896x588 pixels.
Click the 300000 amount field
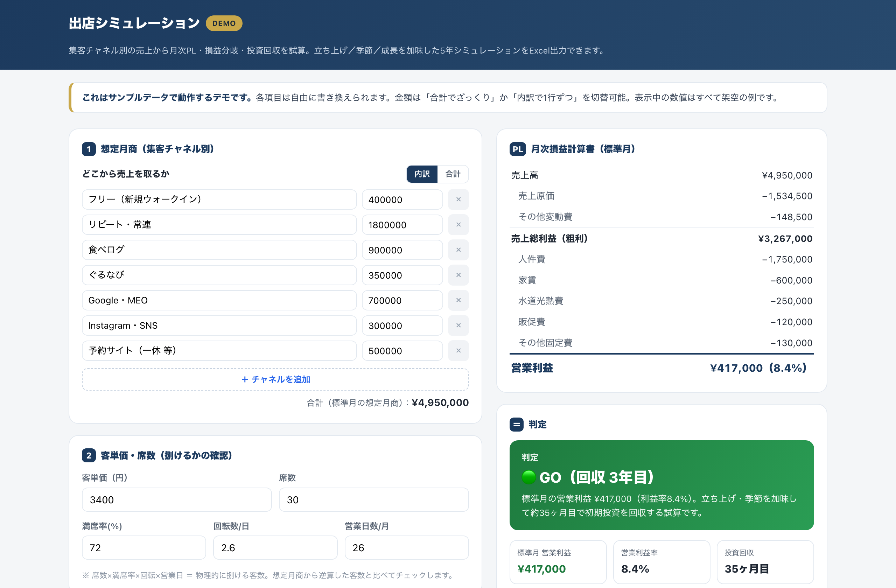(x=402, y=325)
